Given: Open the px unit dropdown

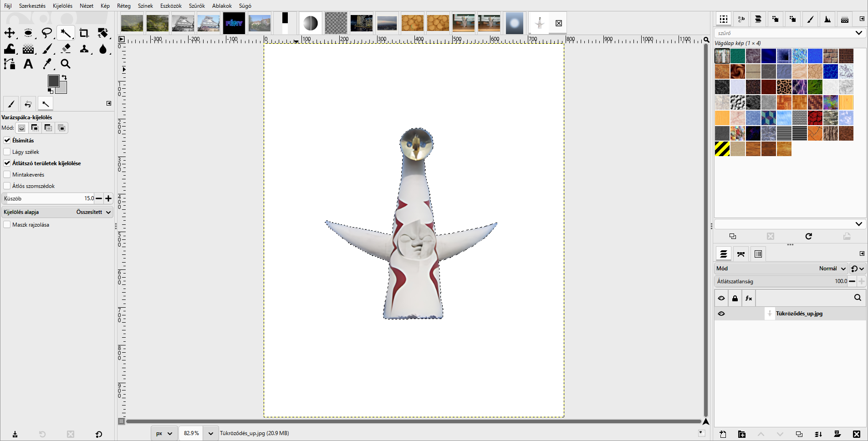Looking at the screenshot, I should 164,433.
